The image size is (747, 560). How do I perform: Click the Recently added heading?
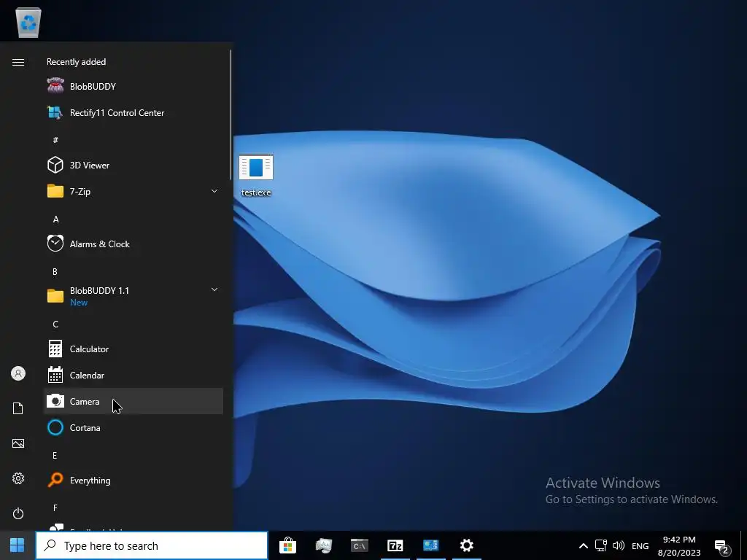coord(76,62)
